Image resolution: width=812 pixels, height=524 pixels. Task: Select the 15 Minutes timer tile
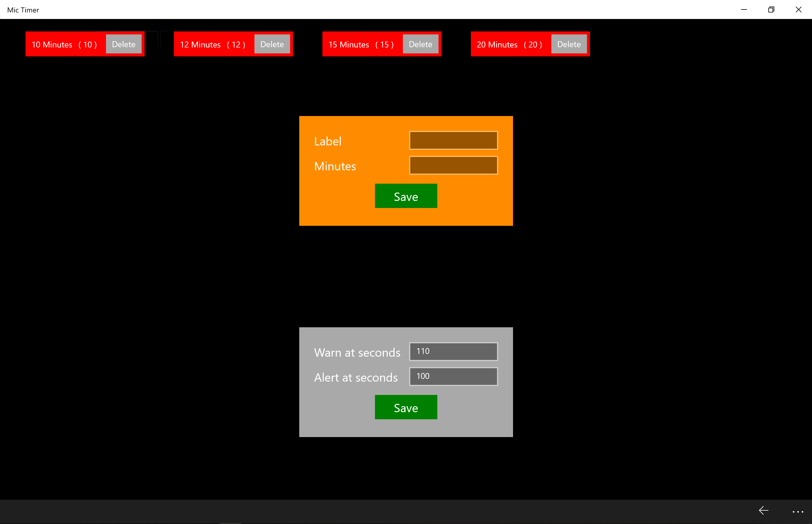(x=361, y=45)
